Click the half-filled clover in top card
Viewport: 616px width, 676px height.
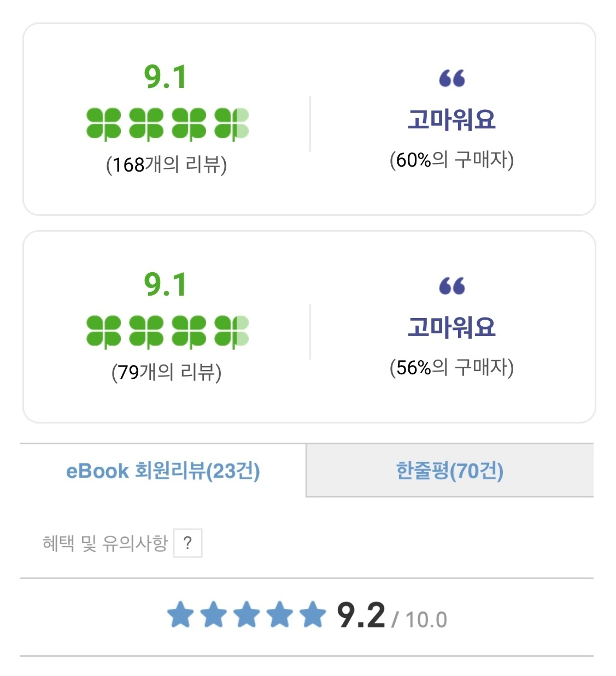232,124
